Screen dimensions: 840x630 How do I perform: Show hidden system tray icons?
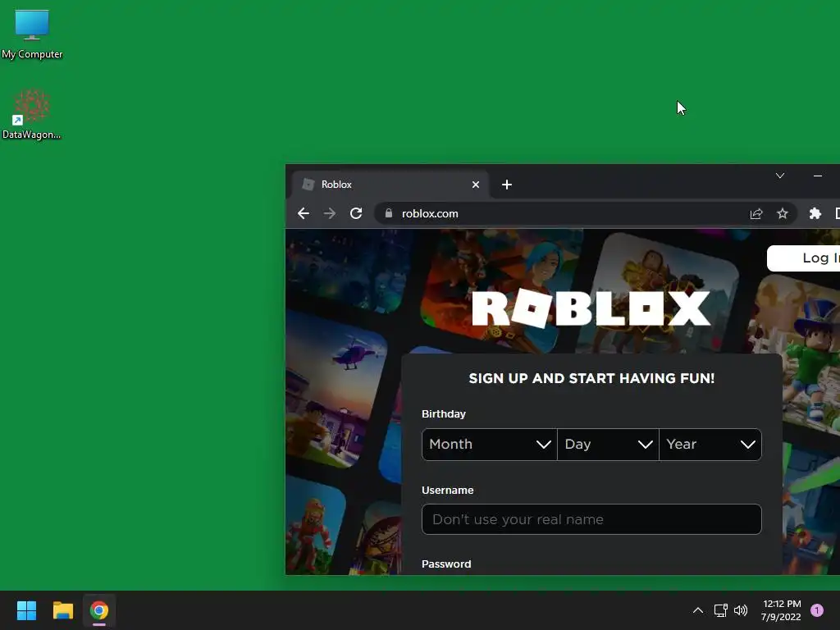[697, 610]
